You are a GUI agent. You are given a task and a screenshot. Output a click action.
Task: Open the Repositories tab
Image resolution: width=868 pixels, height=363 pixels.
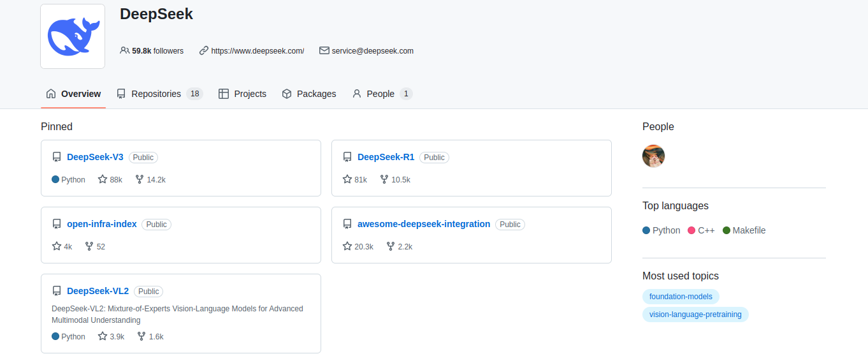pyautogui.click(x=159, y=94)
